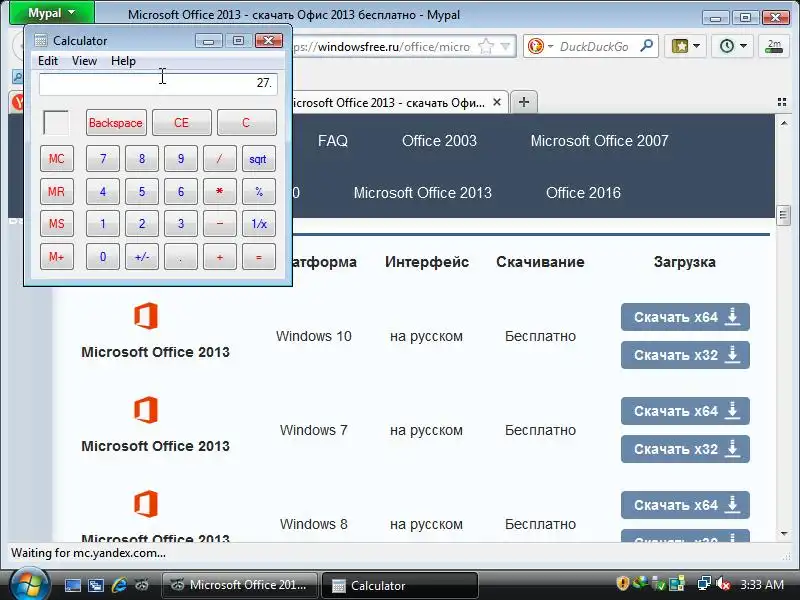800x600 pixels.
Task: Open the Calculator Edit menu
Action: tap(48, 61)
